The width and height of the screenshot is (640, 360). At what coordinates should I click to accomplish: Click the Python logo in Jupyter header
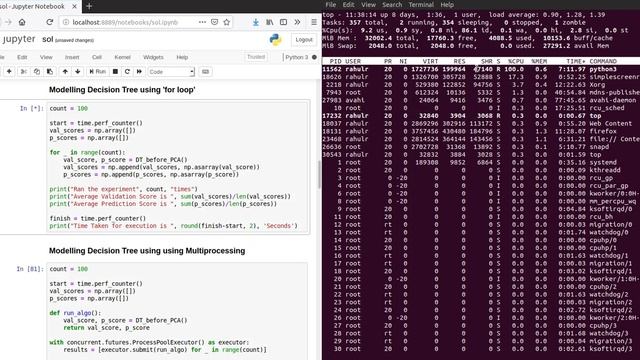tap(276, 39)
